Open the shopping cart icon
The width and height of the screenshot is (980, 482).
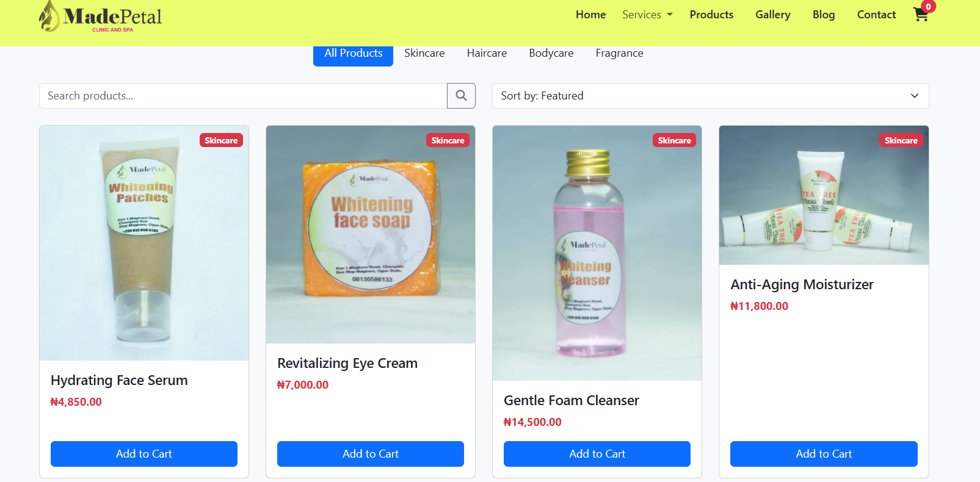click(921, 15)
